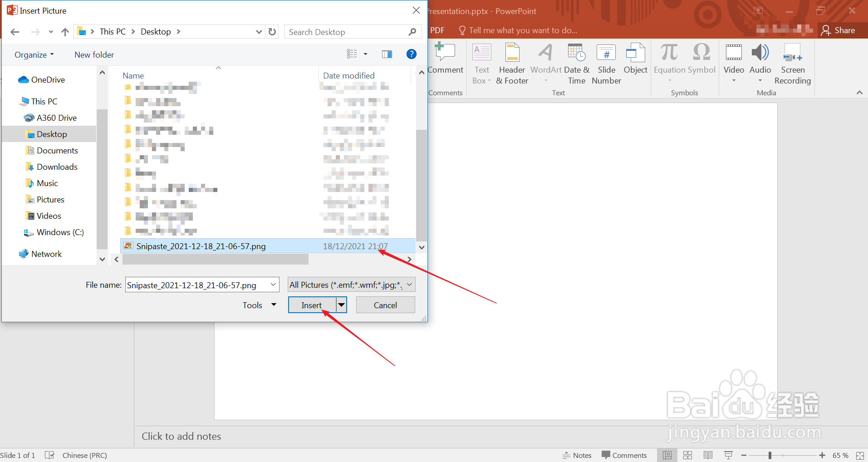Open the Video dropdown

pos(734,80)
